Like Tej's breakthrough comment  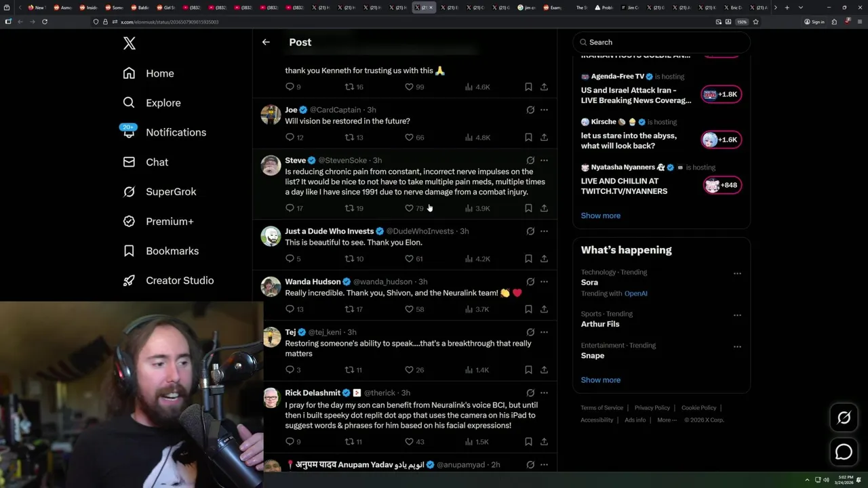(x=414, y=370)
